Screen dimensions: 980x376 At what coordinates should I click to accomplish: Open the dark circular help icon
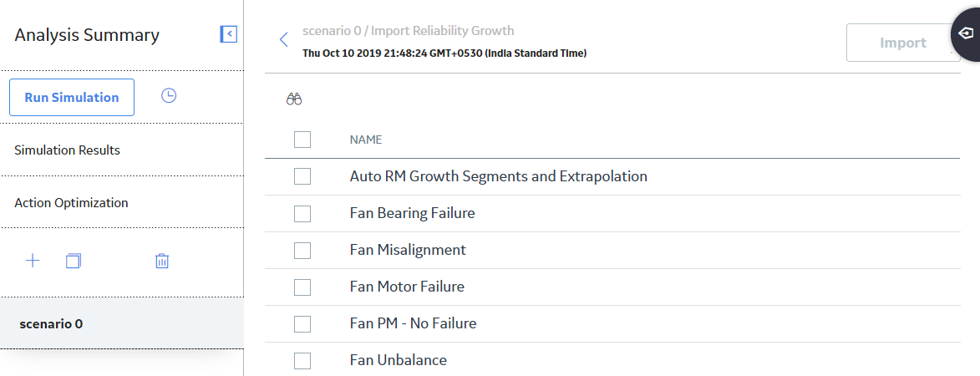(966, 33)
